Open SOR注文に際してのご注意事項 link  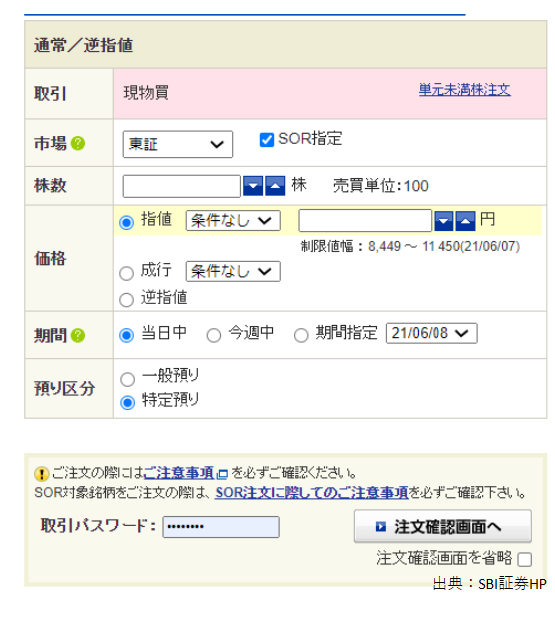point(312,493)
